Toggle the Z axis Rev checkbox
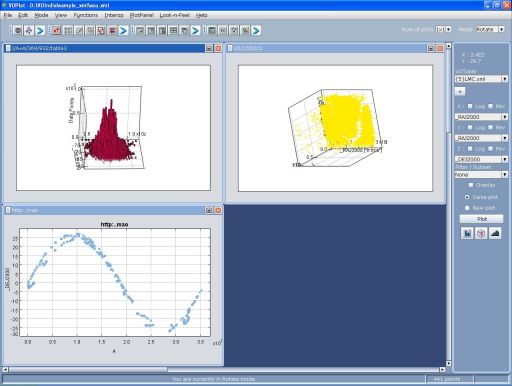This screenshot has height=386, width=512. click(x=490, y=149)
